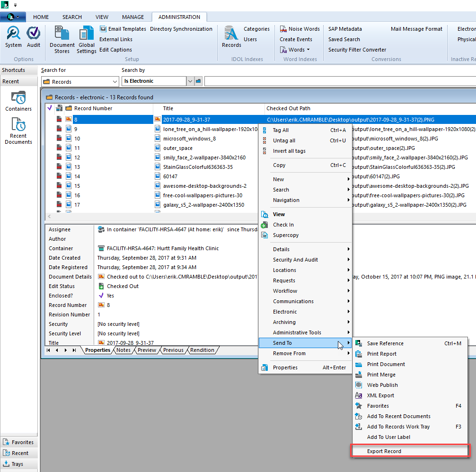Open the Is Electronic search-by dropdown arrow
Screen dimensions: 476x472
tap(190, 81)
